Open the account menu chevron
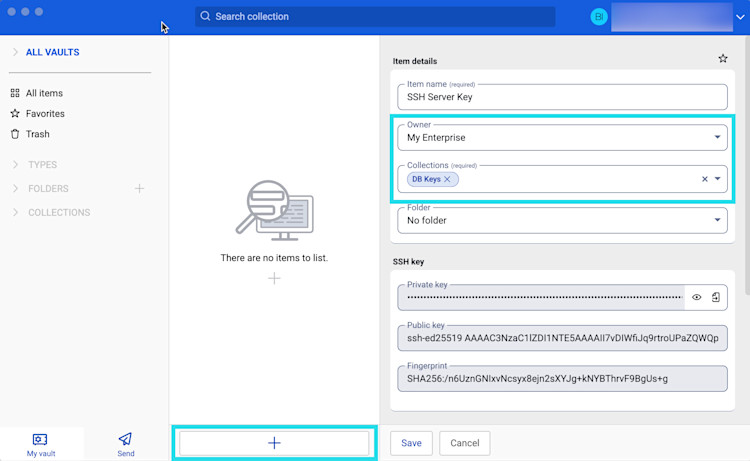Screen dimensions: 750x461 [739, 17]
